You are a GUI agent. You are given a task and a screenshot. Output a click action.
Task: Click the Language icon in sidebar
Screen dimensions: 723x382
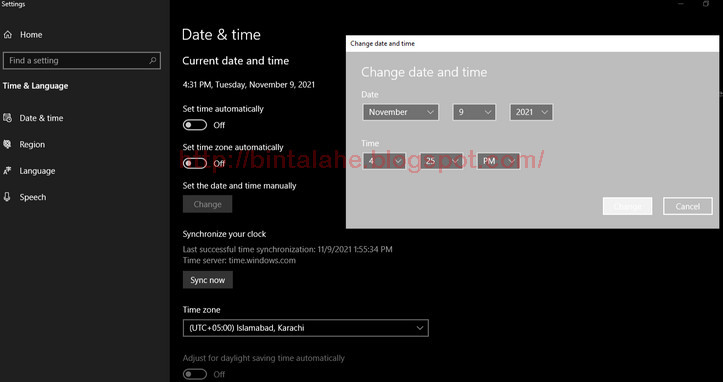tap(7, 171)
